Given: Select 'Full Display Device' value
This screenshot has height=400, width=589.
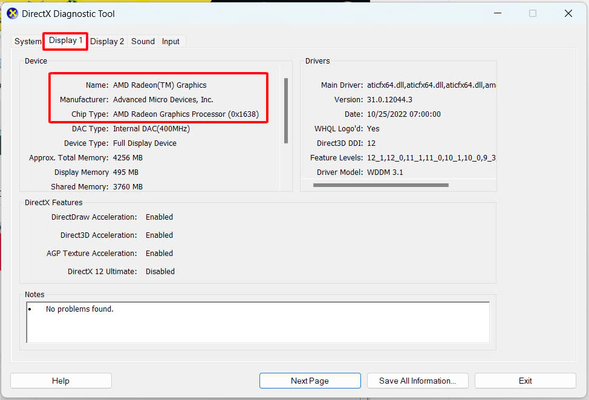Looking at the screenshot, I should pyautogui.click(x=145, y=143).
